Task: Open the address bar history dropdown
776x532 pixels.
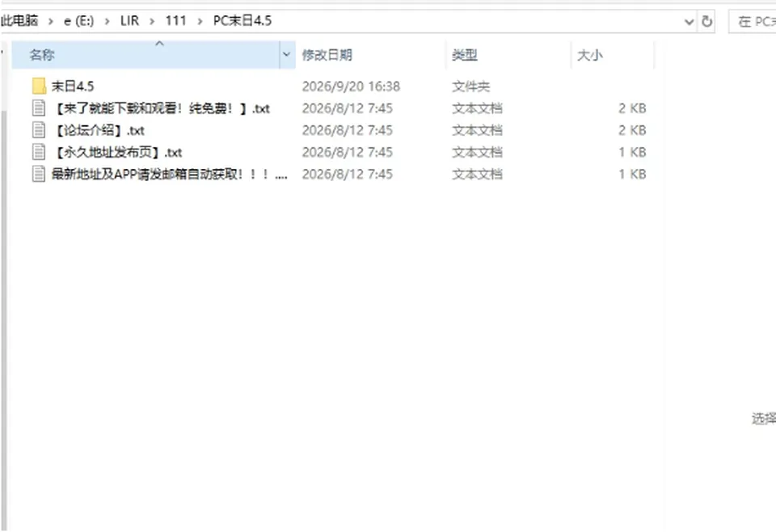Action: coord(689,22)
